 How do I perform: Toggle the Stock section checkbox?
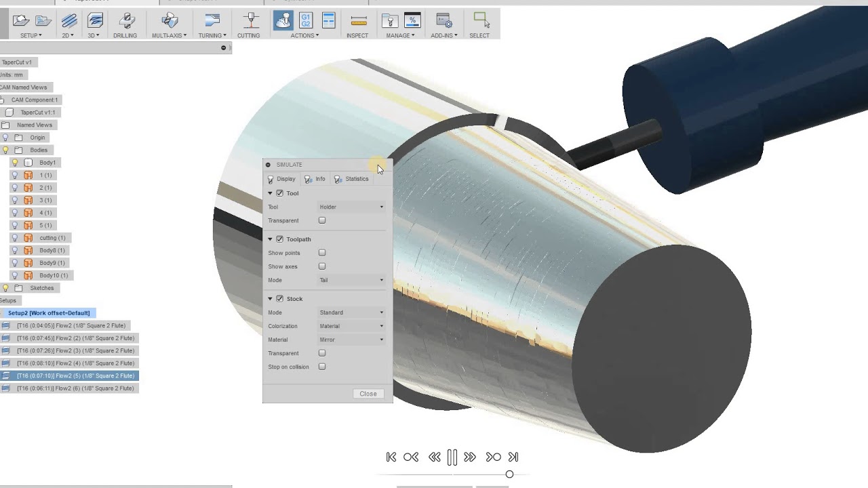point(279,299)
